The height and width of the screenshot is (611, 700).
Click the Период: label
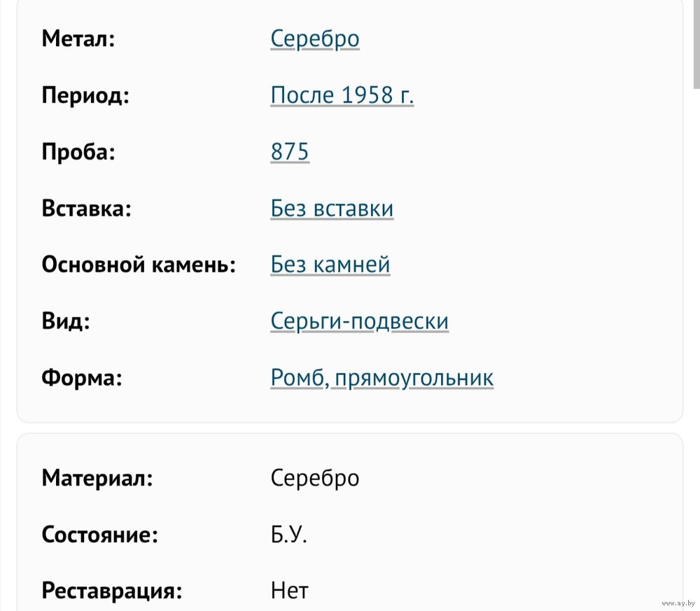coord(85,95)
